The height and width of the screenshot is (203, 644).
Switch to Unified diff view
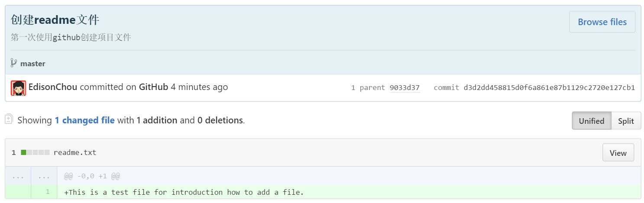pyautogui.click(x=591, y=121)
